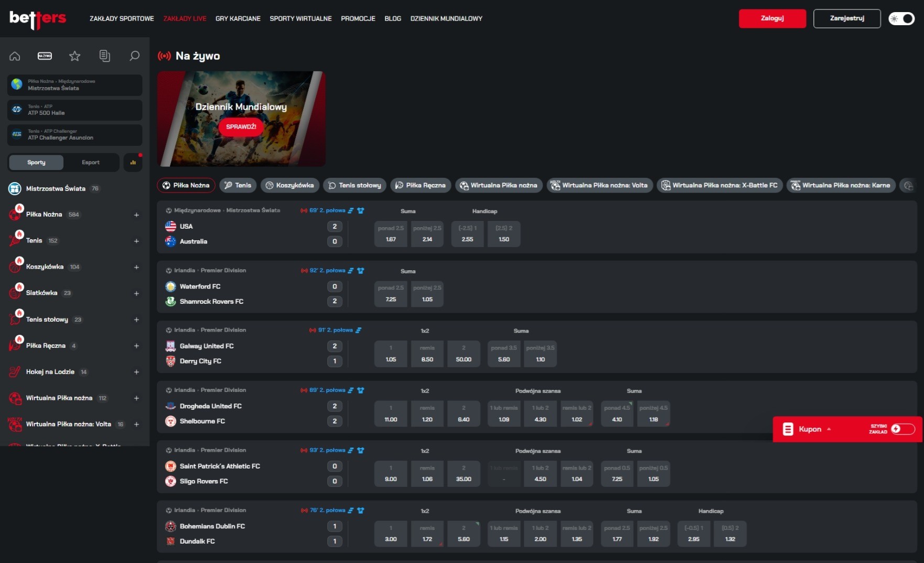
Task: Click the Zarejestruj button
Action: point(847,18)
